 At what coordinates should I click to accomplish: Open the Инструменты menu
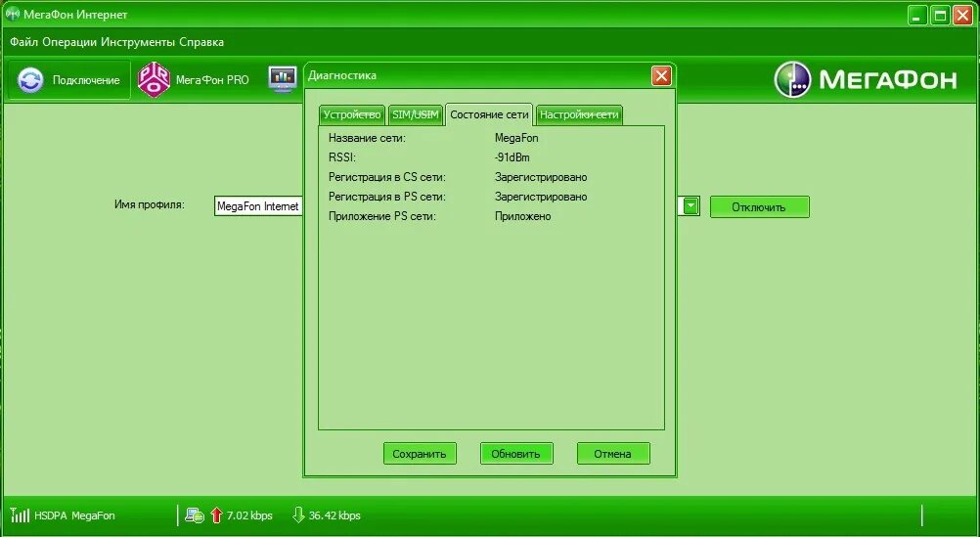tap(138, 42)
